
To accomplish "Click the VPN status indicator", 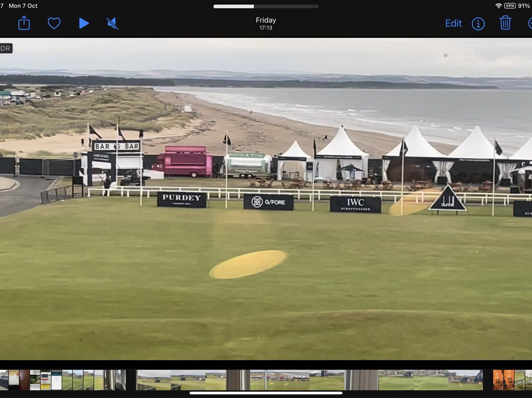I will [x=510, y=6].
